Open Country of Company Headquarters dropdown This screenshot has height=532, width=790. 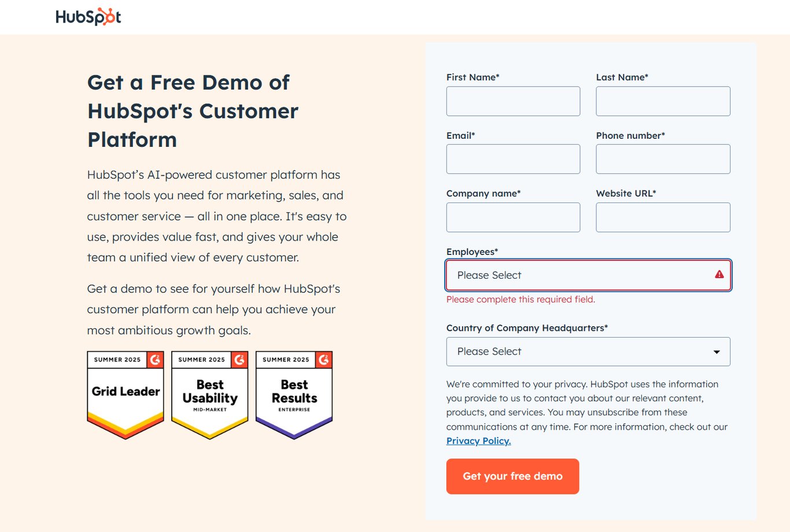click(x=578, y=352)
